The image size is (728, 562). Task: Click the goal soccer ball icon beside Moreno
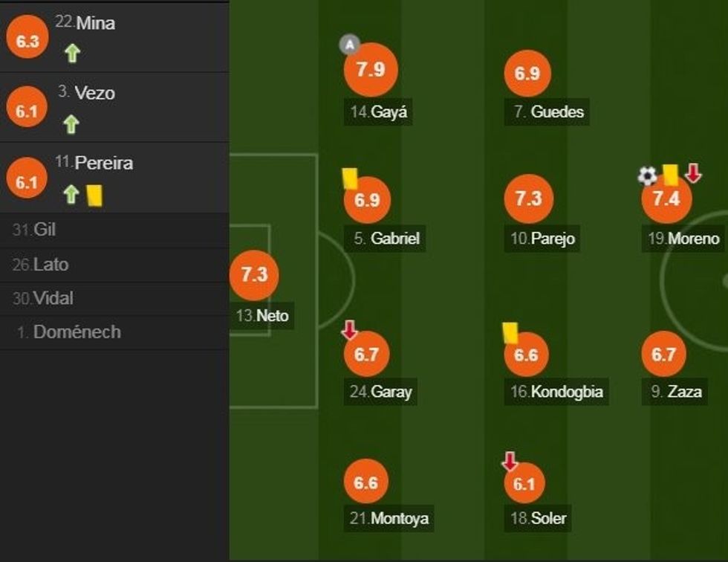(647, 176)
